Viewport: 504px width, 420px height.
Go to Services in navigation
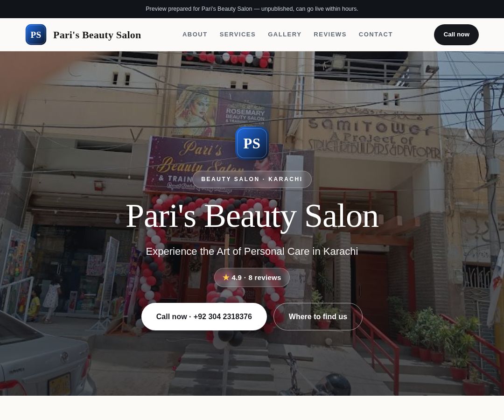(238, 35)
